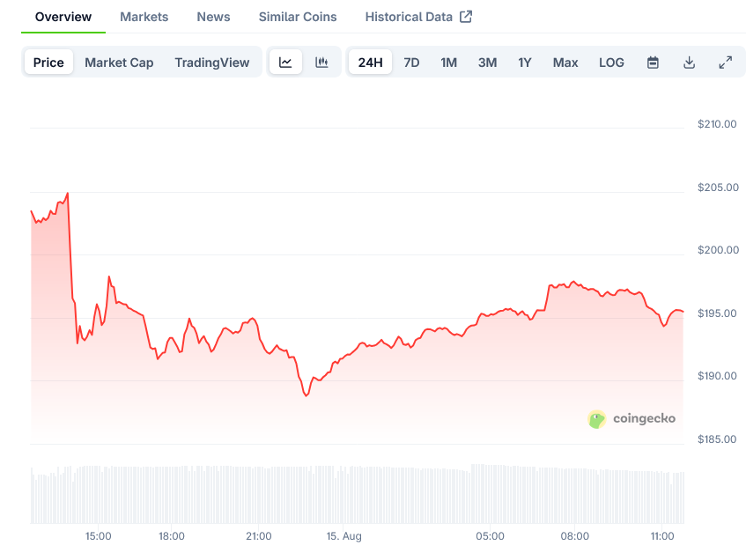Select the 1Y time range

tap(525, 63)
